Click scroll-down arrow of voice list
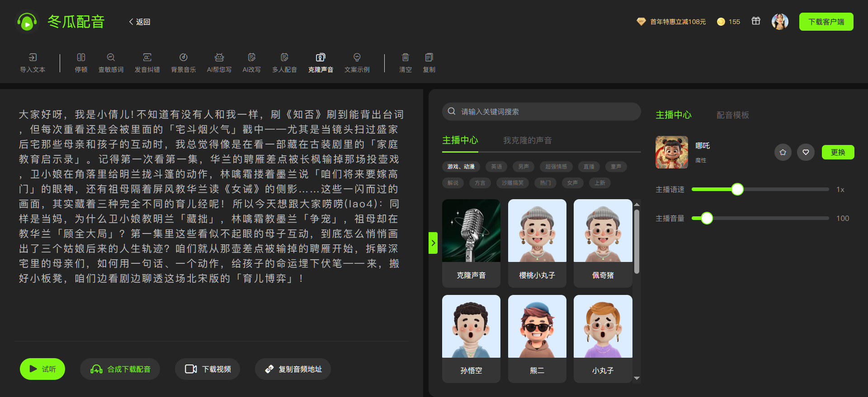868x397 pixels. click(637, 378)
